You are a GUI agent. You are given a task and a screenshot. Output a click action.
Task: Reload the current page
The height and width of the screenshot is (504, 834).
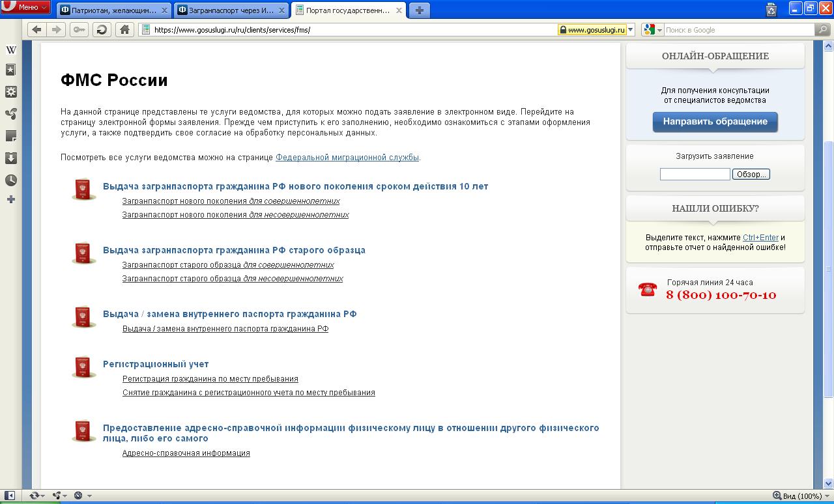(x=102, y=29)
